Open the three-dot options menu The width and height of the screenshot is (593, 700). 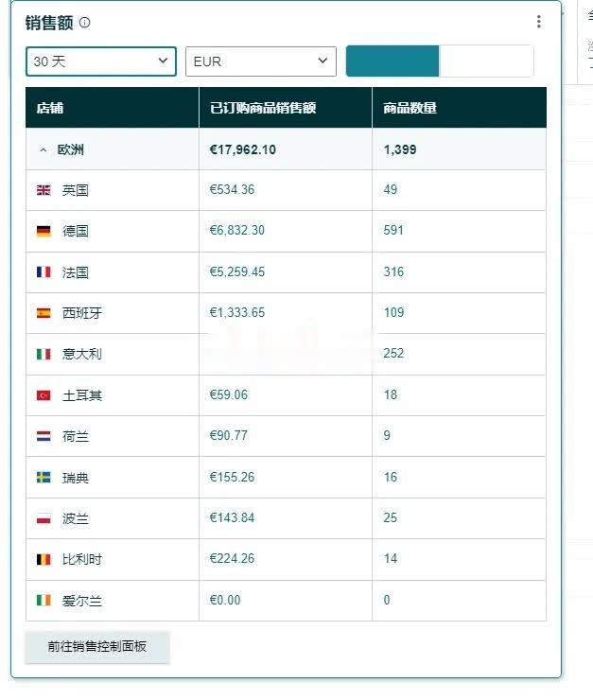pos(538,22)
